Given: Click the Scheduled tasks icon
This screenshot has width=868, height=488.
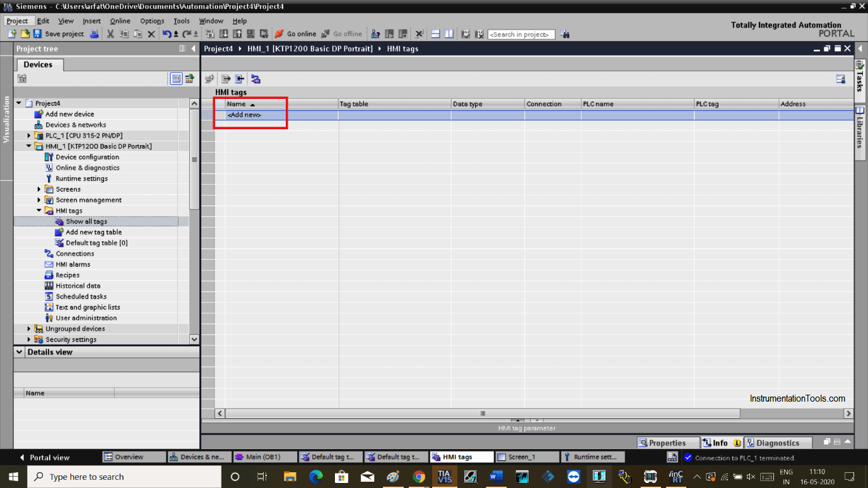Looking at the screenshot, I should (49, 296).
